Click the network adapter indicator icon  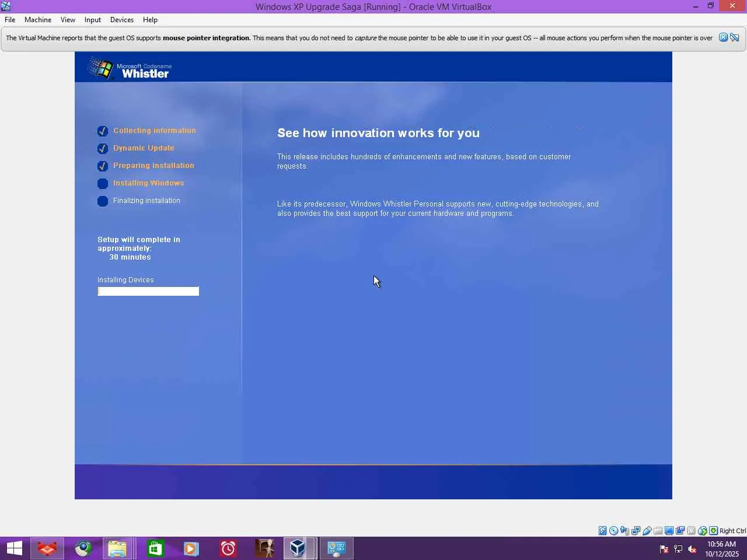pyautogui.click(x=636, y=531)
